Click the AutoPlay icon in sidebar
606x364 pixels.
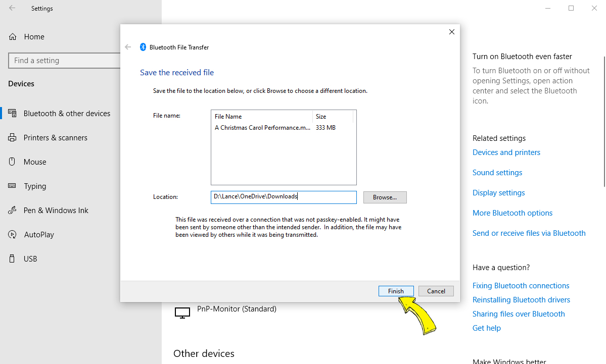[x=12, y=234]
